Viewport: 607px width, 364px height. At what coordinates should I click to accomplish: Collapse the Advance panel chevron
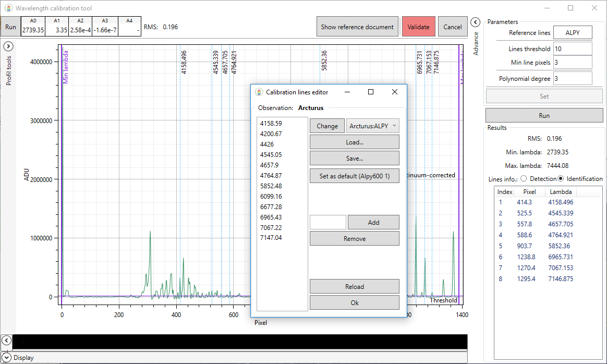[475, 22]
